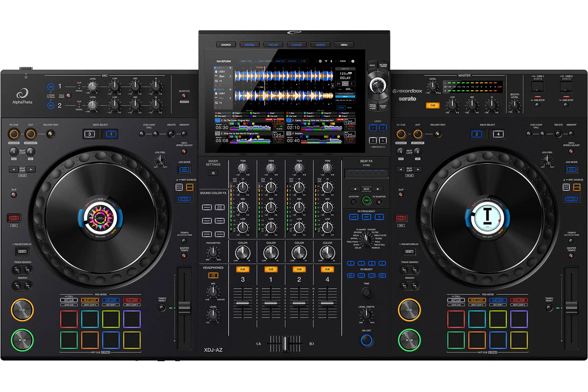
Task: Toggle the QUANTIZE button
Action: [184, 96]
